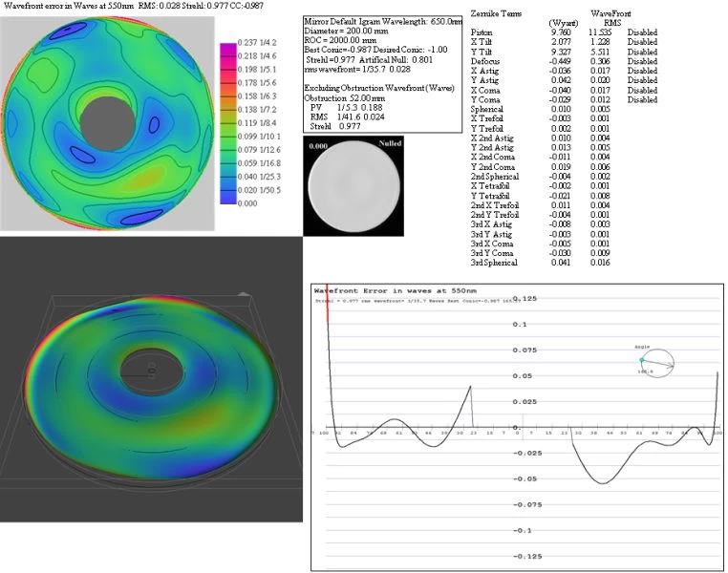This screenshot has width=728, height=573.
Task: Click the Mirror Default Igram Wavelength line
Action: coord(377,20)
